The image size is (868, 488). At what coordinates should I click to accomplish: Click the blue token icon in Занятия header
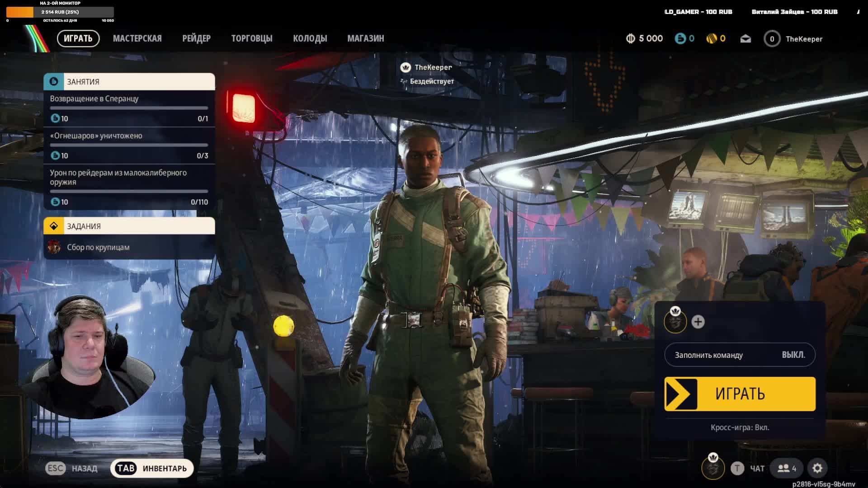(x=54, y=82)
